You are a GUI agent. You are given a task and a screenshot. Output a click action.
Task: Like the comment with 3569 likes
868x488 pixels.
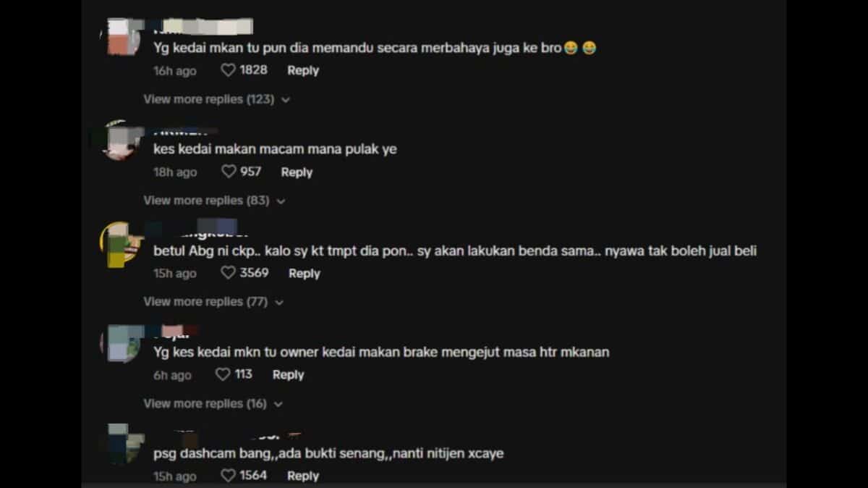tap(229, 273)
